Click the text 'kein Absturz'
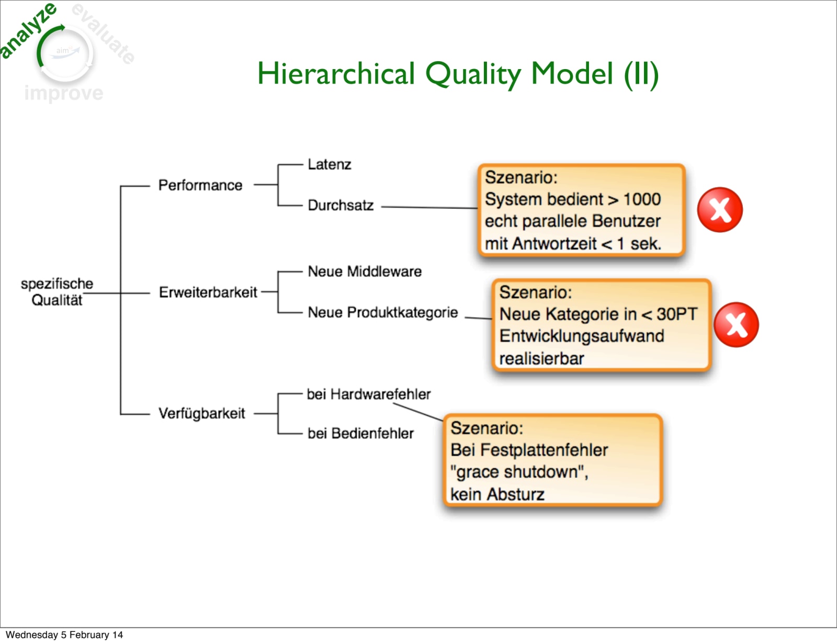 [497, 494]
